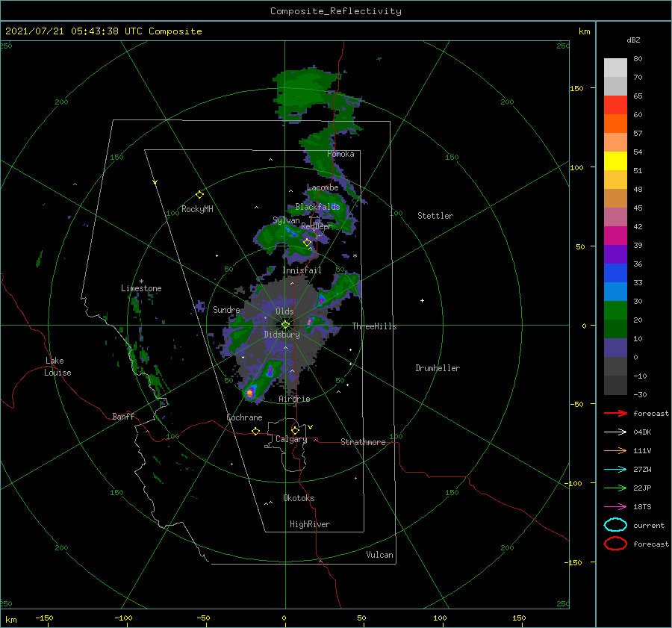This screenshot has width=672, height=628.
Task: Click the storm cell just east of Olds
Action: (311, 321)
